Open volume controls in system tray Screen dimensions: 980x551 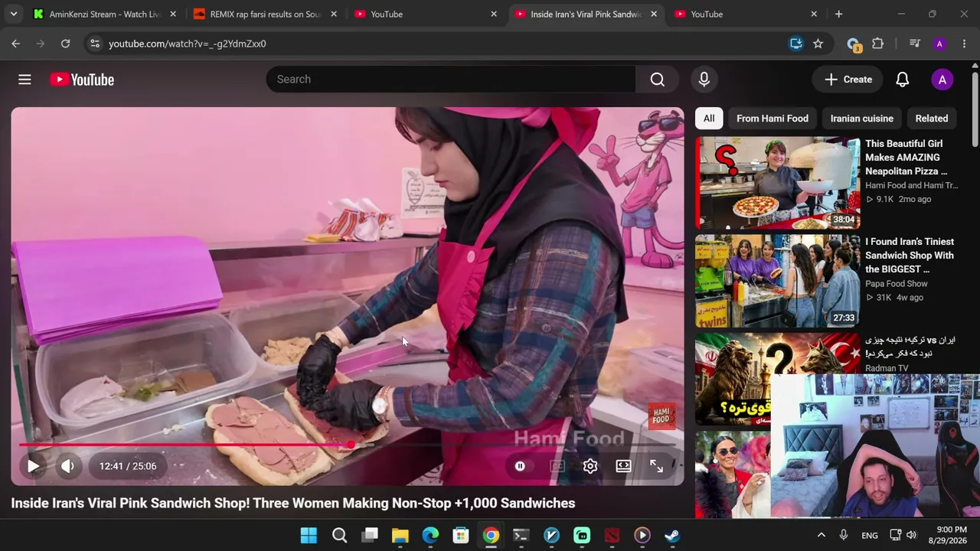pyautogui.click(x=911, y=535)
